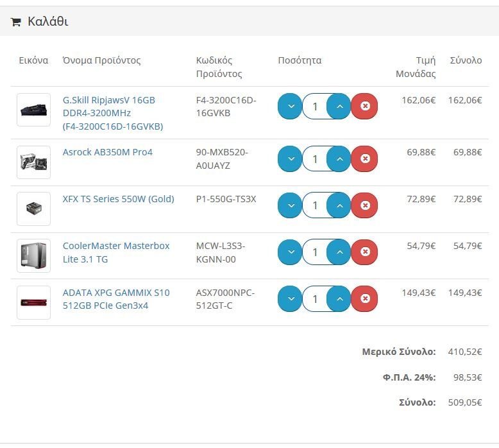Decrease quantity of G.Skill RipjawsV RAM
Viewport: 499px width, 448px height.
pos(290,106)
